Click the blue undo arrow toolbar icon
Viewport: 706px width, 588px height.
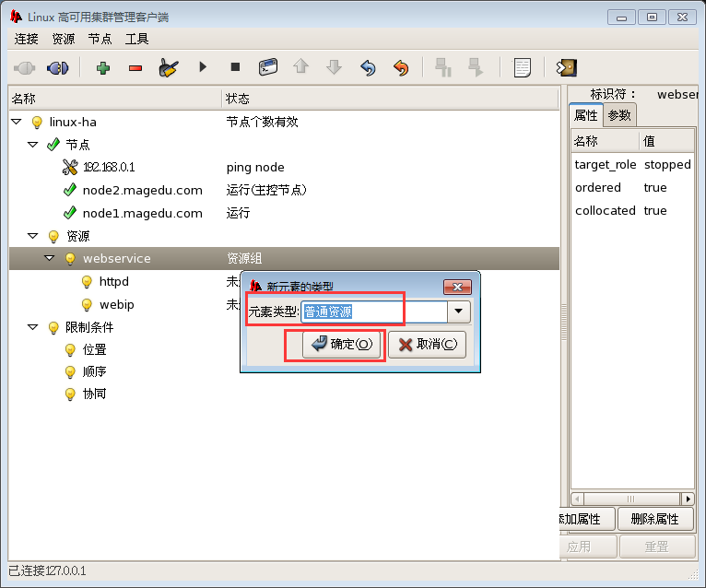point(368,67)
